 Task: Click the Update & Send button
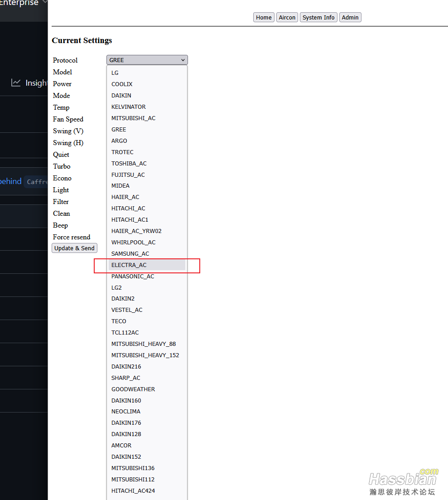click(74, 248)
